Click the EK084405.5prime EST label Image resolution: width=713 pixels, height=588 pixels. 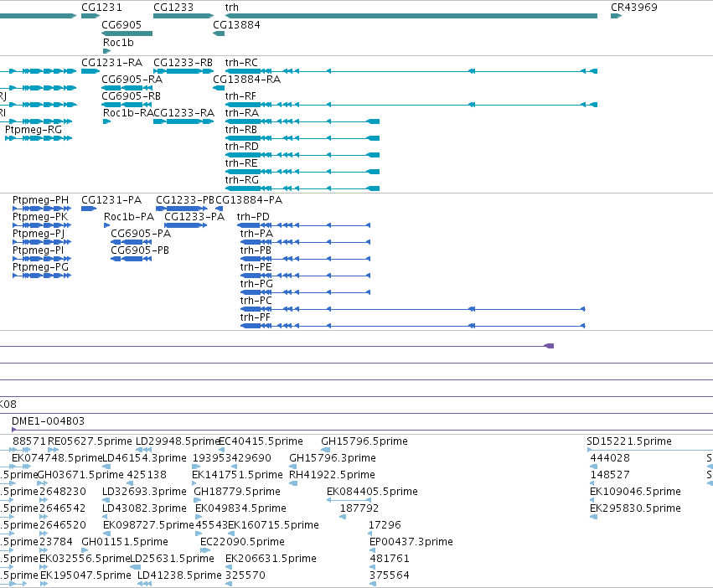(x=372, y=492)
